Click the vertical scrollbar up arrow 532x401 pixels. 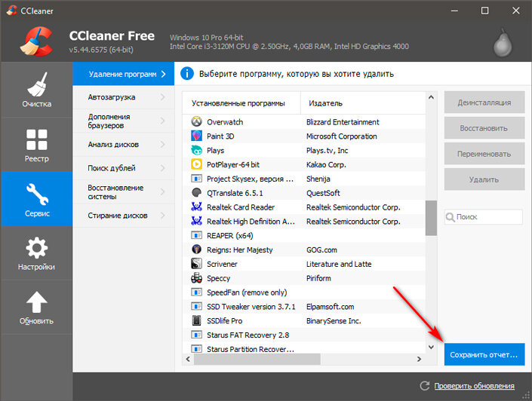[x=431, y=97]
